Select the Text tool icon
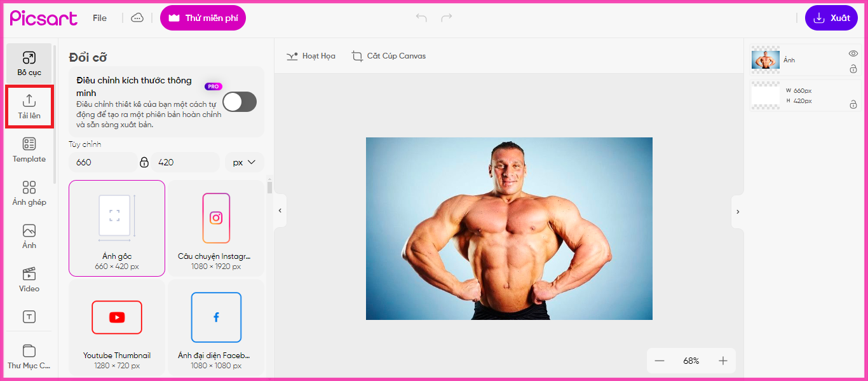This screenshot has width=868, height=381. pos(29,317)
